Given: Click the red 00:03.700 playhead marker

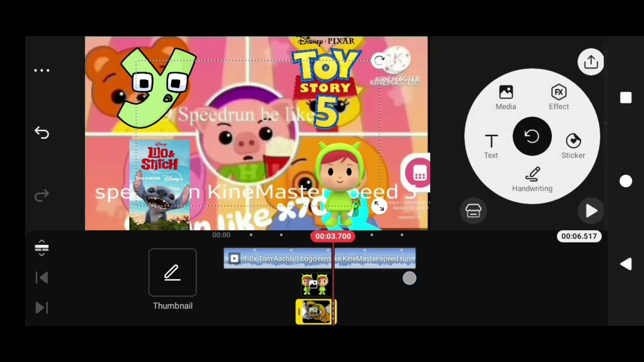Looking at the screenshot, I should 333,236.
